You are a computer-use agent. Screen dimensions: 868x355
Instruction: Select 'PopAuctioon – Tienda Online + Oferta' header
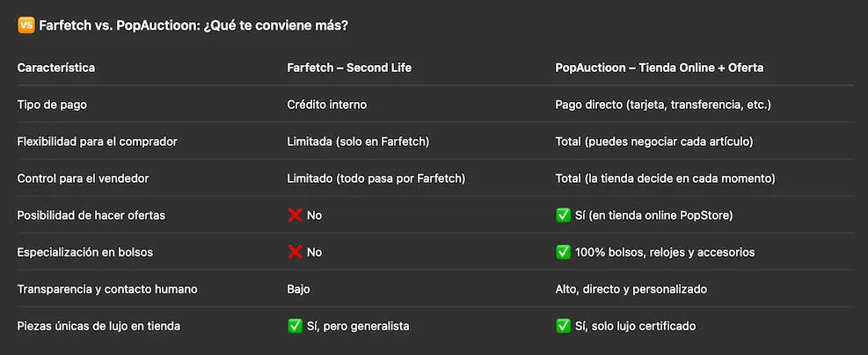660,68
